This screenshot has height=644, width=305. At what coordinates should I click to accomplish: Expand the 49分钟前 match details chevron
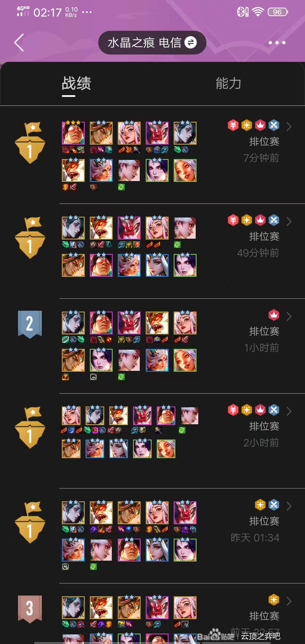tap(289, 221)
